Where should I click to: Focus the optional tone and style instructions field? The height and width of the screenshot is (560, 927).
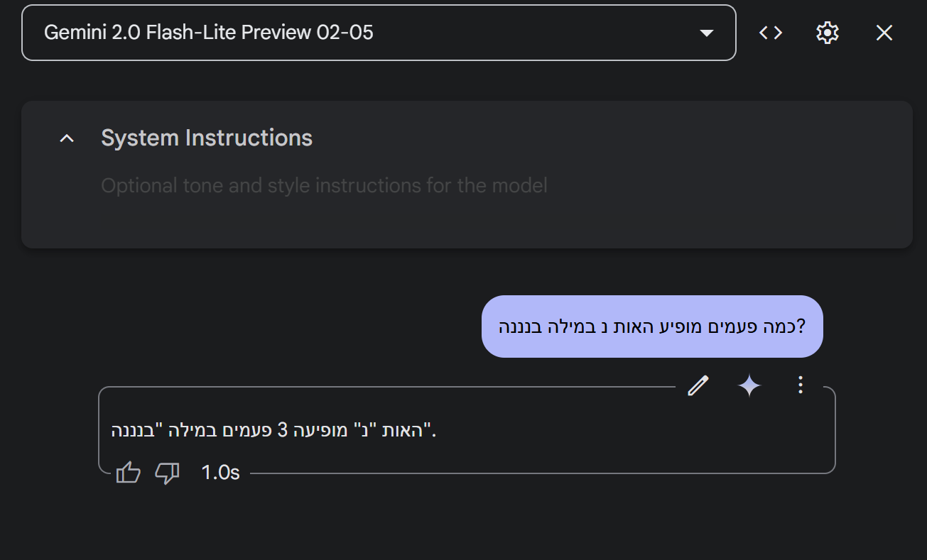[324, 186]
